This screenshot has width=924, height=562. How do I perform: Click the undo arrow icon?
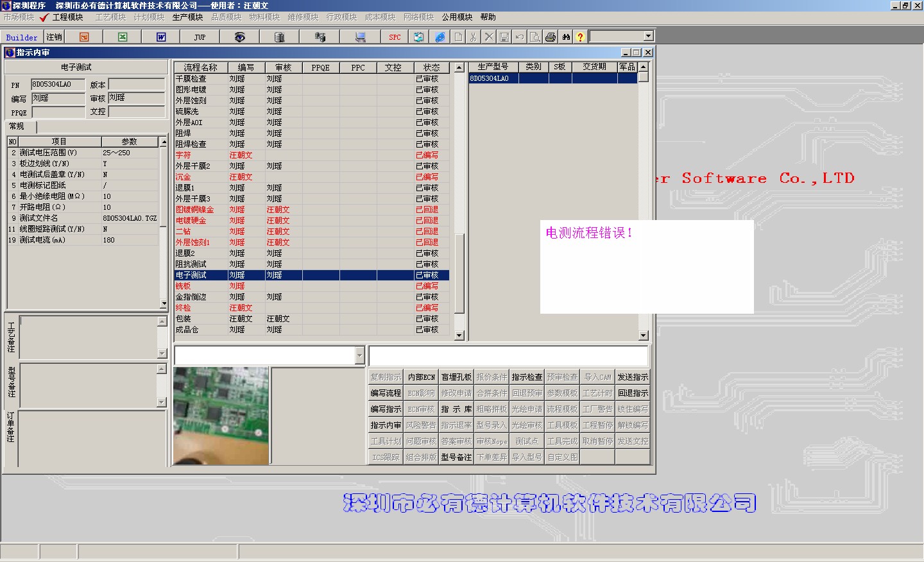pos(520,37)
